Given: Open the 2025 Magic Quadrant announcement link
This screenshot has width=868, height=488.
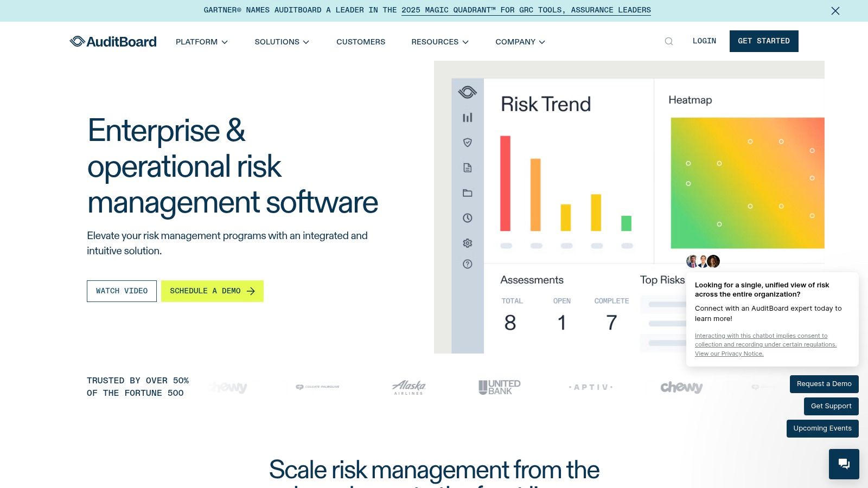Looking at the screenshot, I should click(x=525, y=10).
